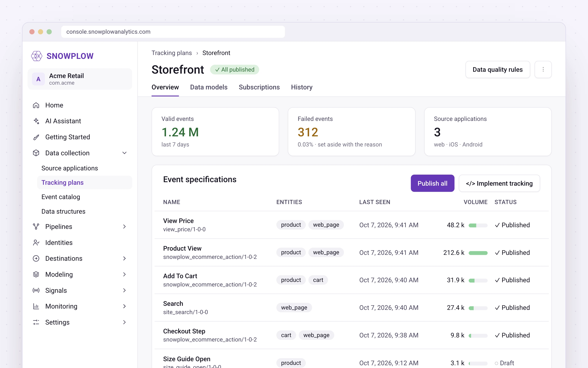Click the Publish all button
588x368 pixels.
tap(433, 183)
